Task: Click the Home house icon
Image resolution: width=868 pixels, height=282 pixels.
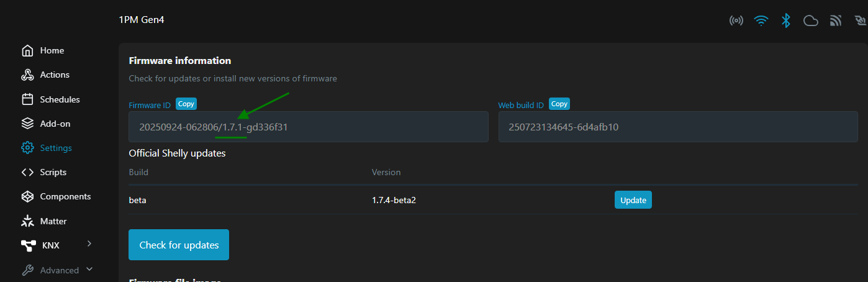Action: (x=27, y=50)
